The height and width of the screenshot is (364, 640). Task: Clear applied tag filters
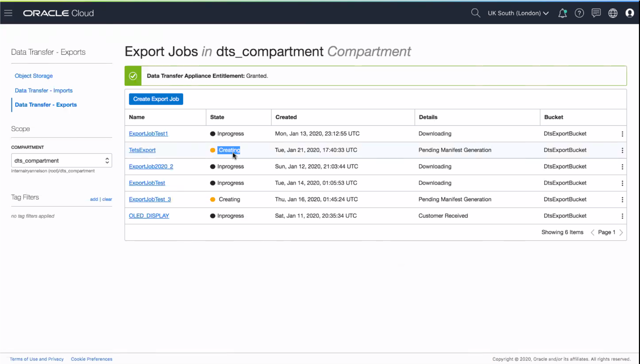coord(107,199)
